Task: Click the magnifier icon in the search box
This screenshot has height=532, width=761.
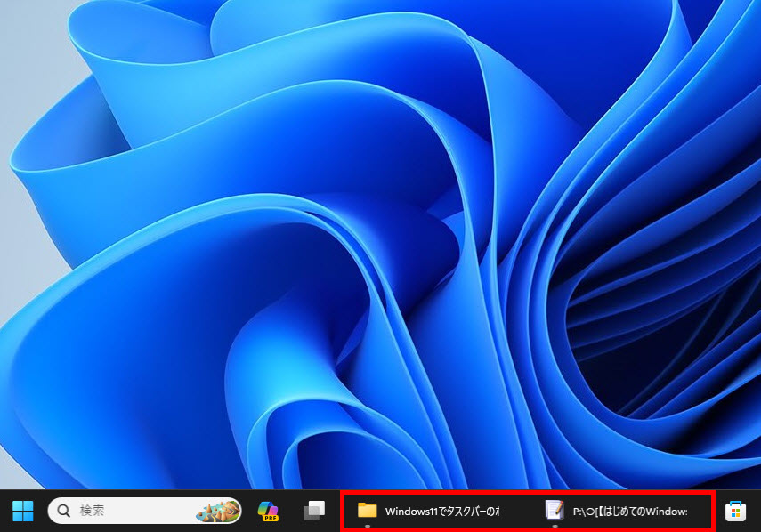Action: pos(64,511)
